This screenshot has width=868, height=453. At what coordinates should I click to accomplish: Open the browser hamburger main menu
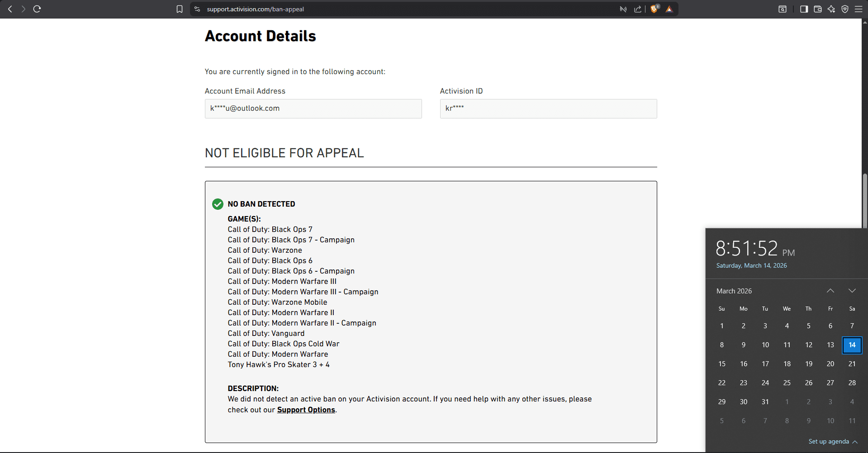tap(859, 9)
